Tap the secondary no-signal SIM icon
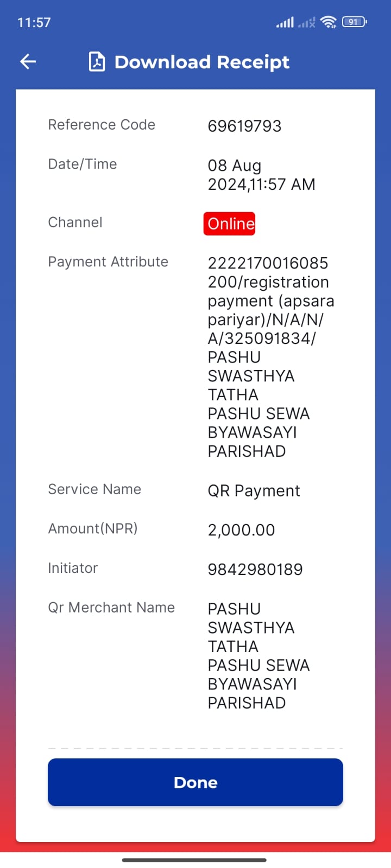391x868 pixels. point(307,22)
